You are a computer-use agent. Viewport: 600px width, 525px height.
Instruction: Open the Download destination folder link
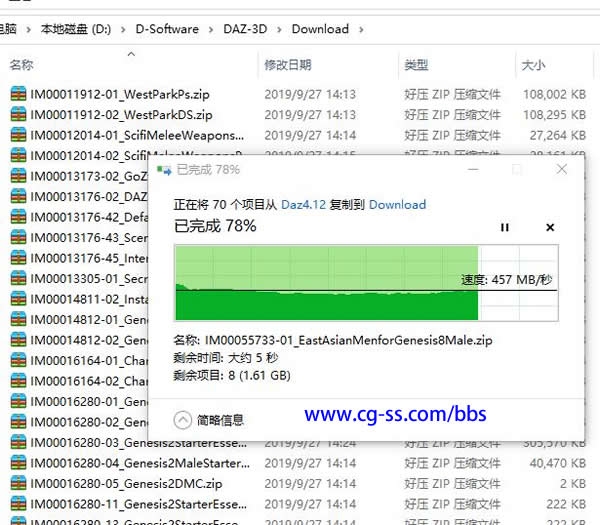pyautogui.click(x=397, y=204)
